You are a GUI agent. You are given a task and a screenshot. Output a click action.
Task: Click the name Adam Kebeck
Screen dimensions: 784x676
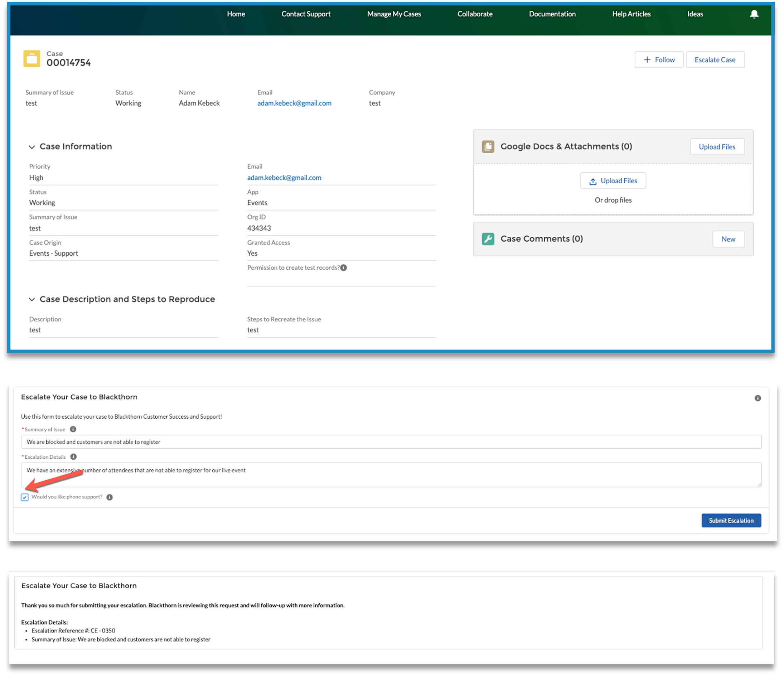point(199,103)
